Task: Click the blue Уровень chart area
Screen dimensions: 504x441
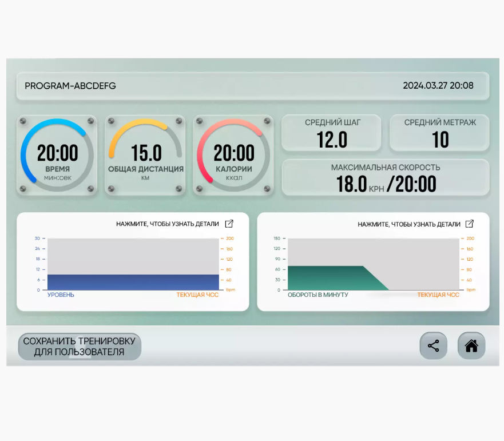Action: point(133,282)
